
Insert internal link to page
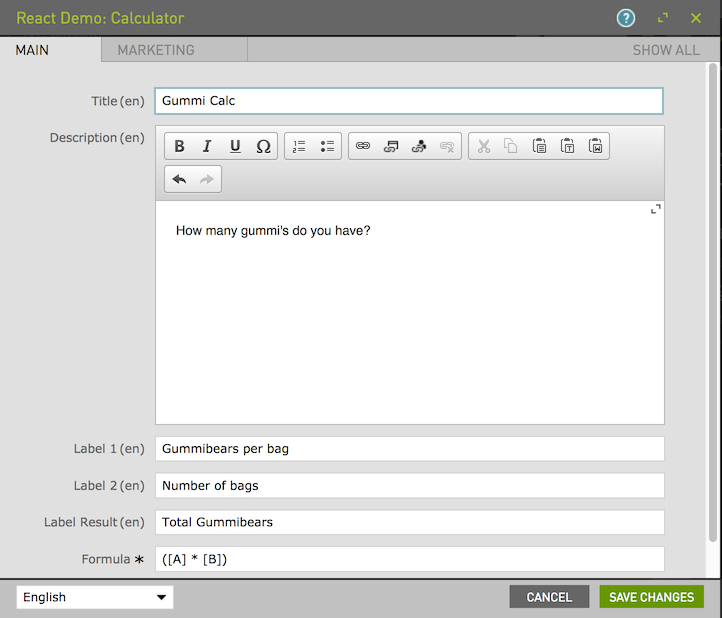click(391, 146)
